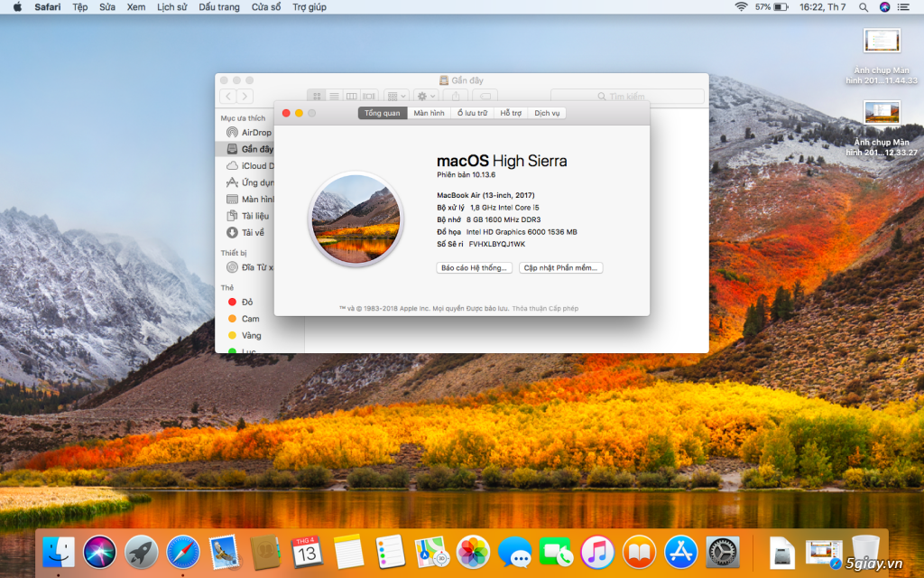Screen dimensions: 924x578
Task: Open Safari compass icon in Dock
Action: (182, 553)
